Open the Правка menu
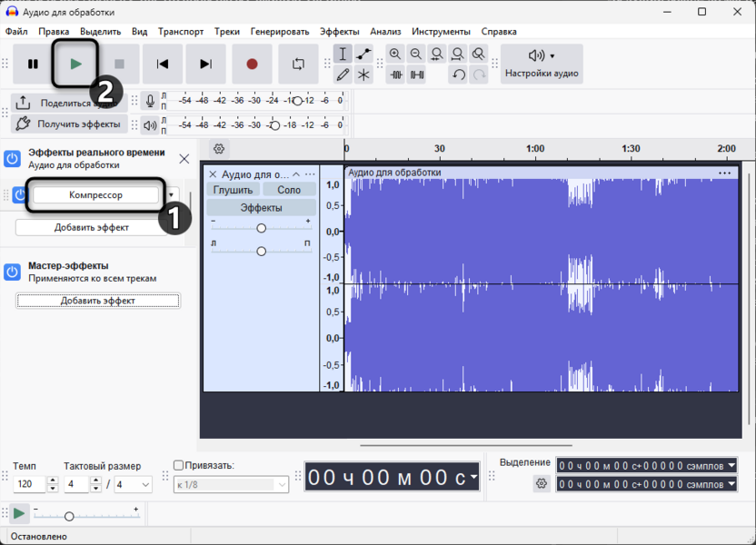This screenshot has height=545, width=756. (x=54, y=31)
